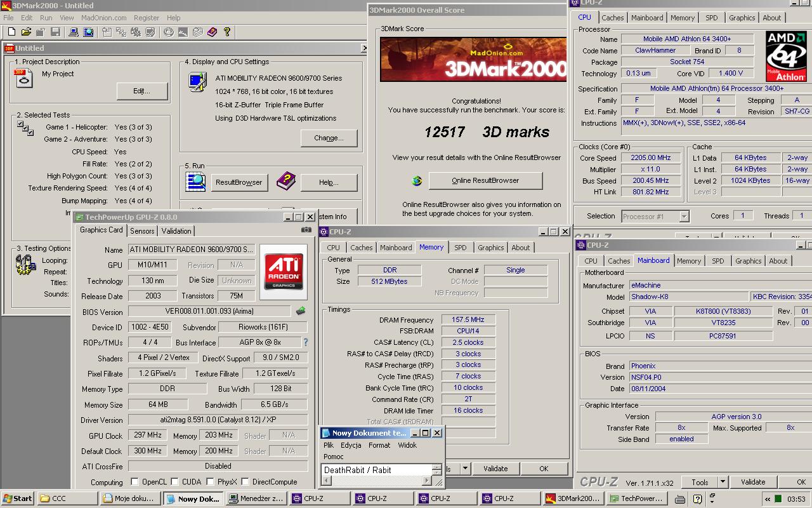Open the Processor #1 selection dropdown

click(684, 217)
